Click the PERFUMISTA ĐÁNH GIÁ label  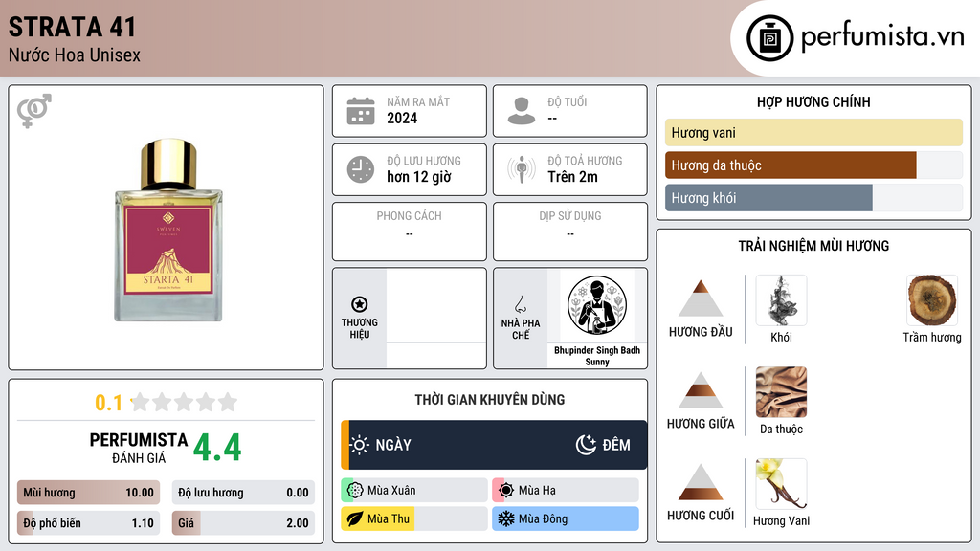pos(139,448)
